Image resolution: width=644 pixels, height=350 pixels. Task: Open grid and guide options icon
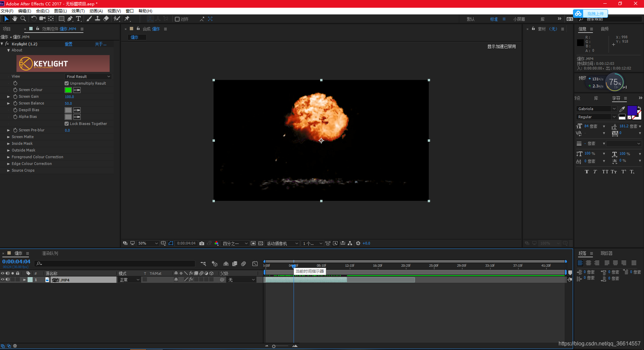[163, 244]
